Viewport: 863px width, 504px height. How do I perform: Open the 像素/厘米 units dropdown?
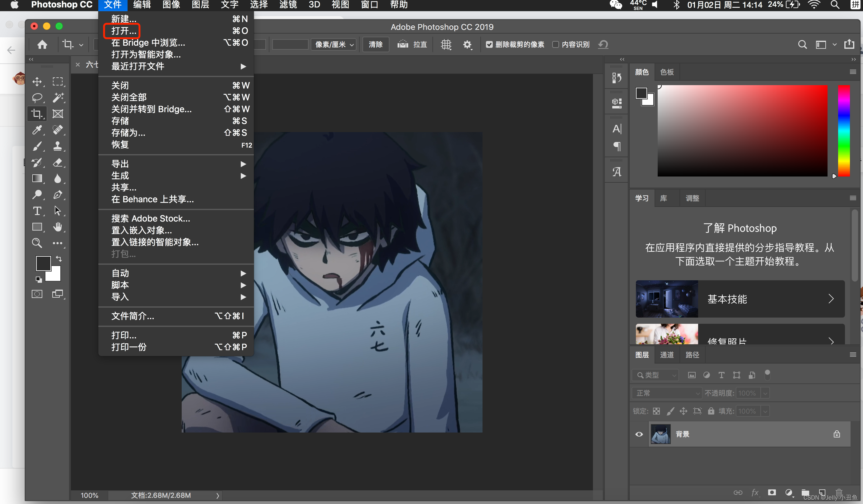click(x=334, y=44)
